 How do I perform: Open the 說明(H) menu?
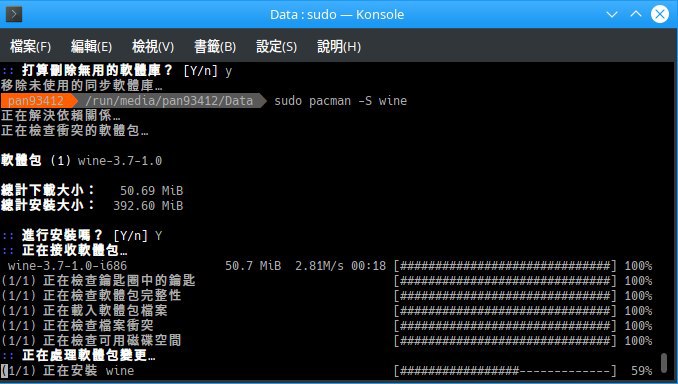(339, 46)
